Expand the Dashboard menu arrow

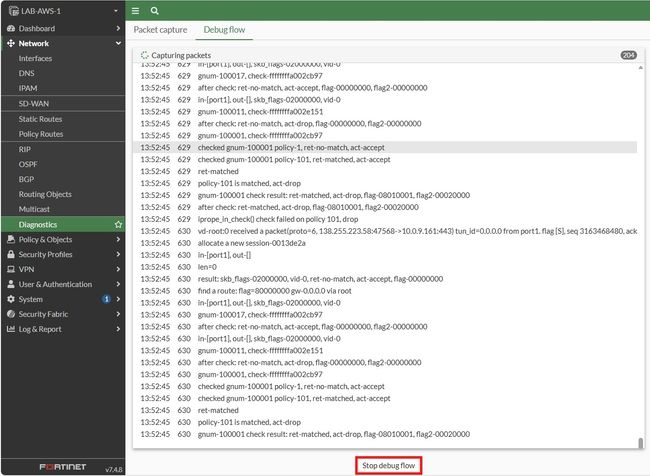tap(118, 28)
